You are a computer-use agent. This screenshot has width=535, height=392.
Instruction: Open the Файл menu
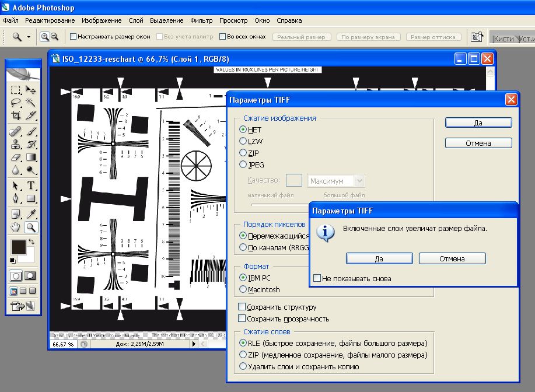[11, 20]
